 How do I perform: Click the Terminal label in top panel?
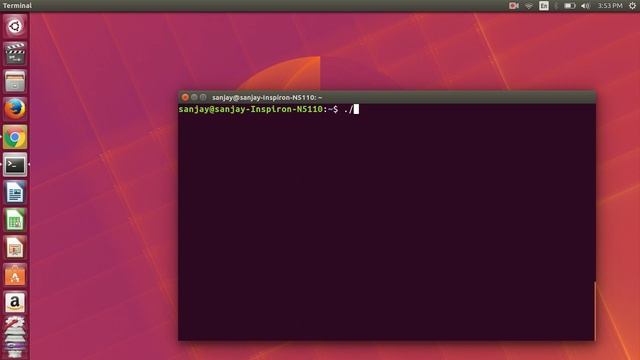pyautogui.click(x=17, y=5)
